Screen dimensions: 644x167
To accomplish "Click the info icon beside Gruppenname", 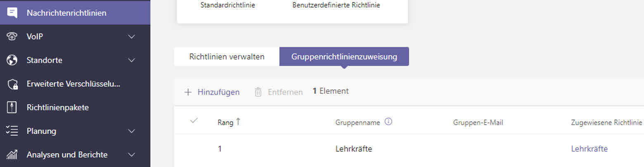I will tap(388, 122).
